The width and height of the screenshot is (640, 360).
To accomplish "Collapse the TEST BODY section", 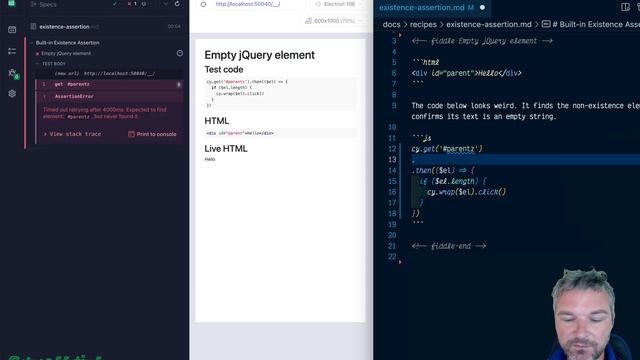I will pos(53,64).
